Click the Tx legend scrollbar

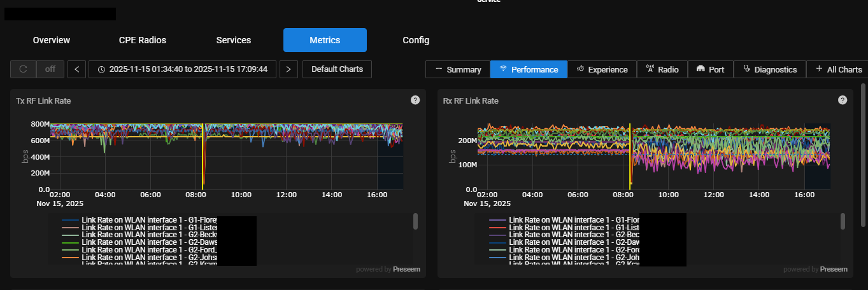(415, 221)
